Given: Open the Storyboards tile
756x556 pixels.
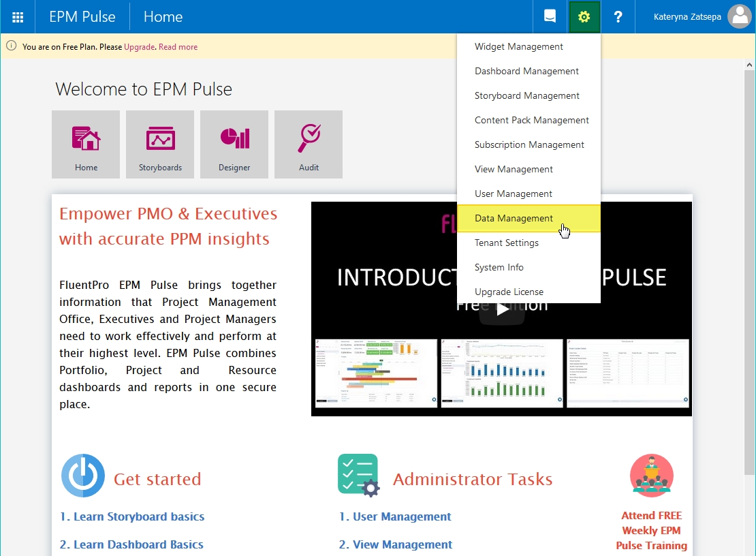Looking at the screenshot, I should coord(160,144).
